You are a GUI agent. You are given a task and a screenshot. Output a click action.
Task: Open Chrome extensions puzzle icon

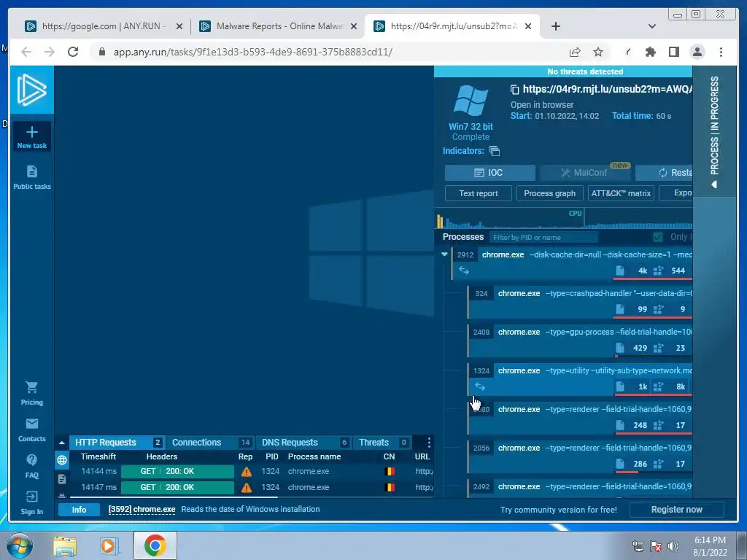(x=650, y=52)
